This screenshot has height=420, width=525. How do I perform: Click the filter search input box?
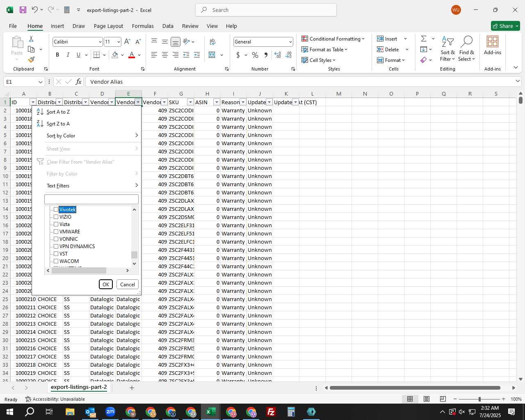click(x=91, y=199)
